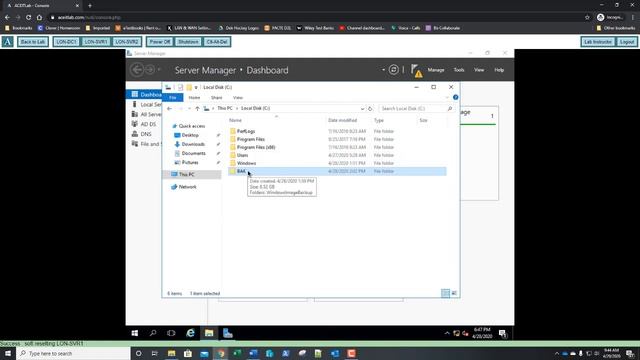This screenshot has height=360, width=640.
Task: Switch console to LON-SVR1
Action: click(x=96, y=42)
